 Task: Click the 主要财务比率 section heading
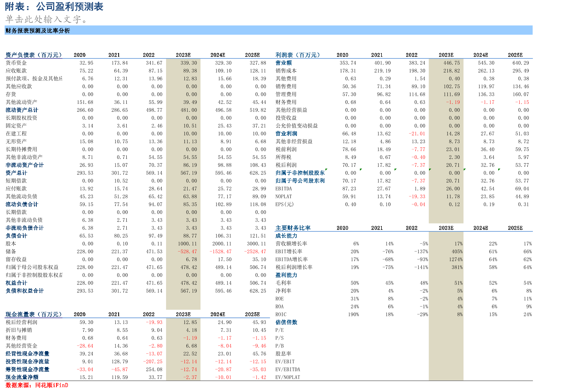[x=293, y=228]
